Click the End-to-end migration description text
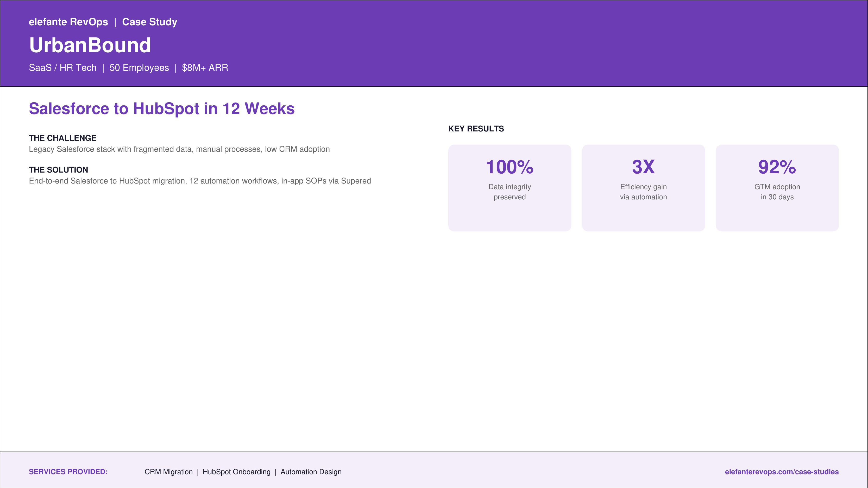 [200, 181]
